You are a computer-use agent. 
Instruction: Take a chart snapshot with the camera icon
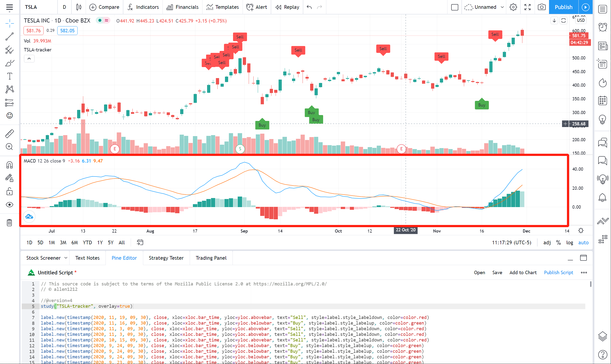pos(541,7)
